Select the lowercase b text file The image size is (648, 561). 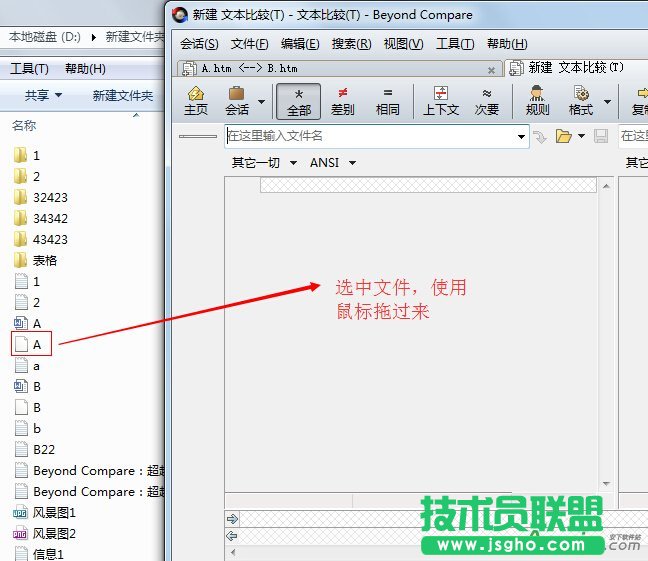coord(28,429)
